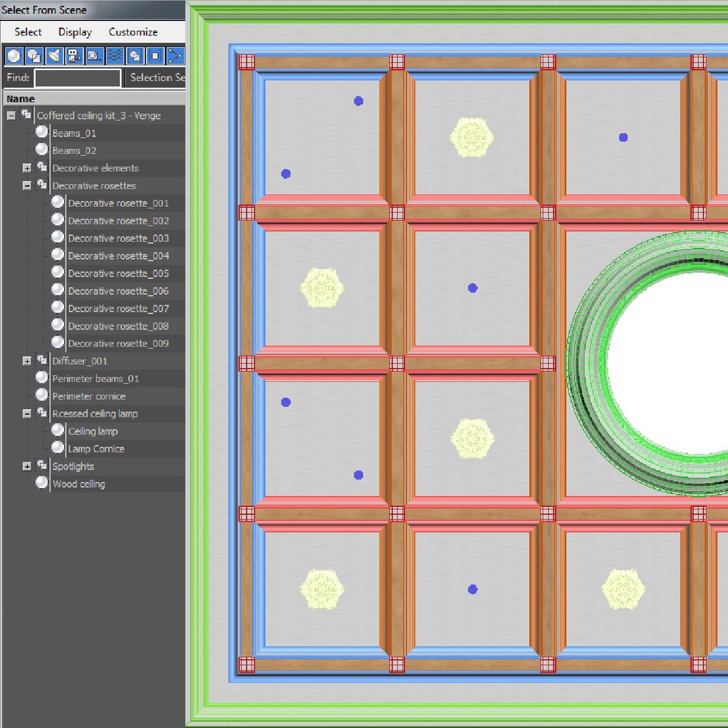Click the group icon beside Decorative rosettes
The width and height of the screenshot is (728, 728).
point(42,185)
